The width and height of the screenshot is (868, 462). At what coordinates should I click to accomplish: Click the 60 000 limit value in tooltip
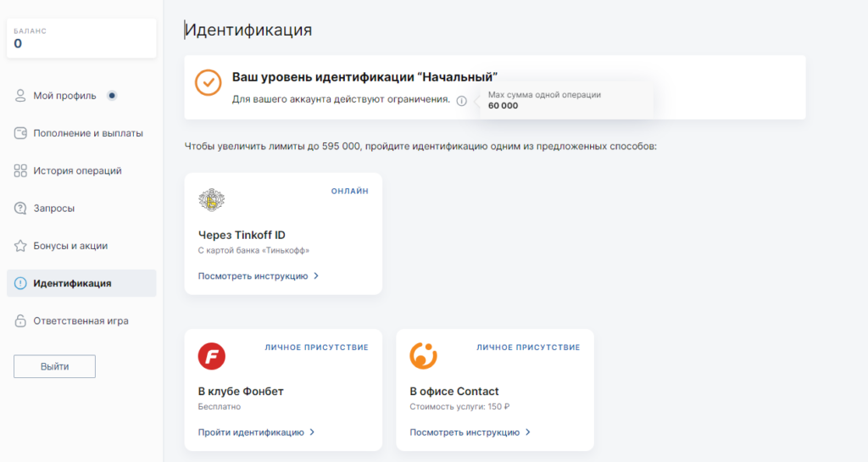point(504,106)
